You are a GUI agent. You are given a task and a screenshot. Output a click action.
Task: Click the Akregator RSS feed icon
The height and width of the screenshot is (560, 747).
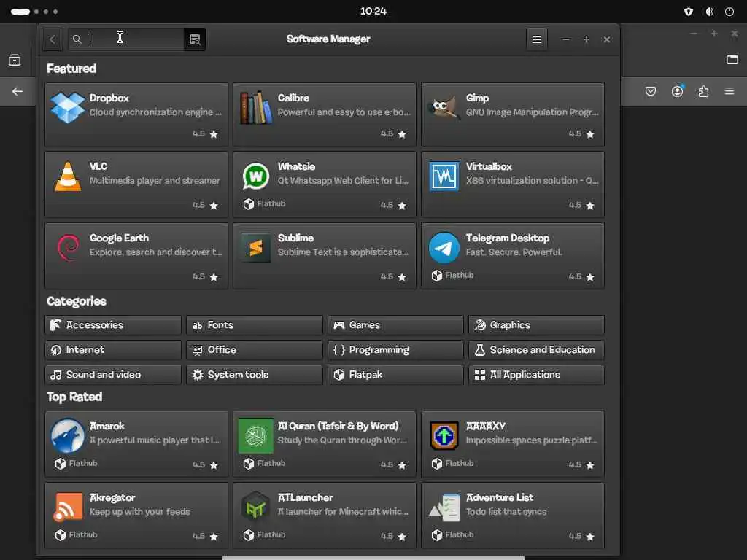[x=68, y=507]
